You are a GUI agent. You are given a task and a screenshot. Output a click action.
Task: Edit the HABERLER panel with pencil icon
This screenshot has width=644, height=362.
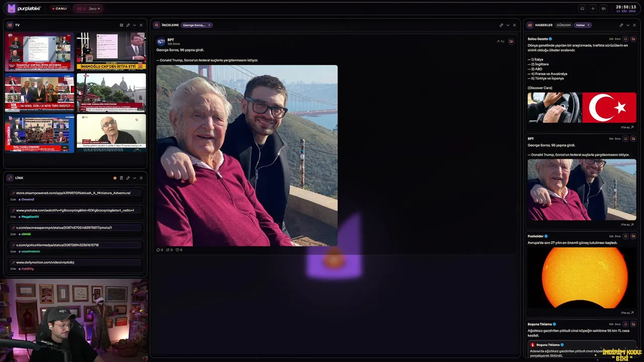(621, 25)
